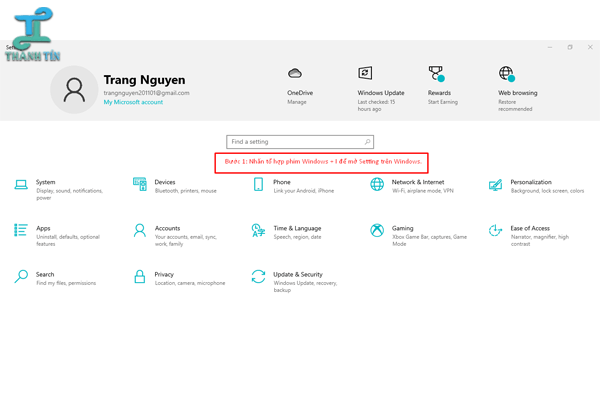Screen dimensions: 600x400
Task: Click the My Microsoft account link
Action: [x=133, y=102]
